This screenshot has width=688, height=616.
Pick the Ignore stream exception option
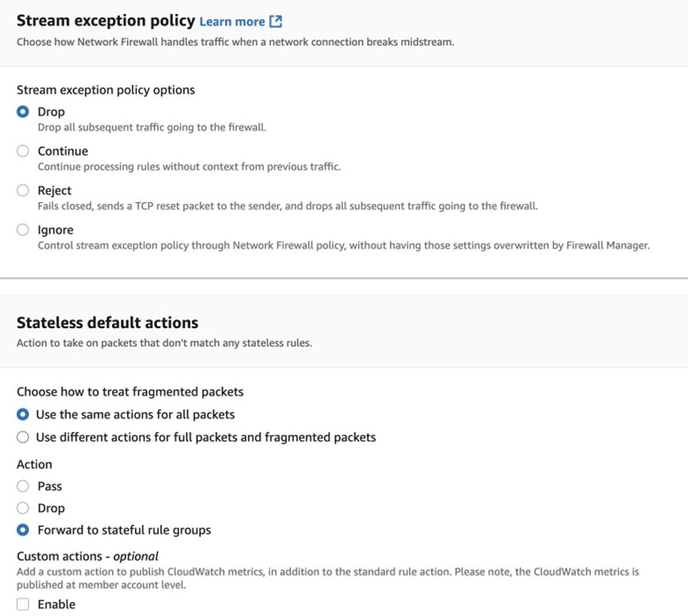click(23, 230)
